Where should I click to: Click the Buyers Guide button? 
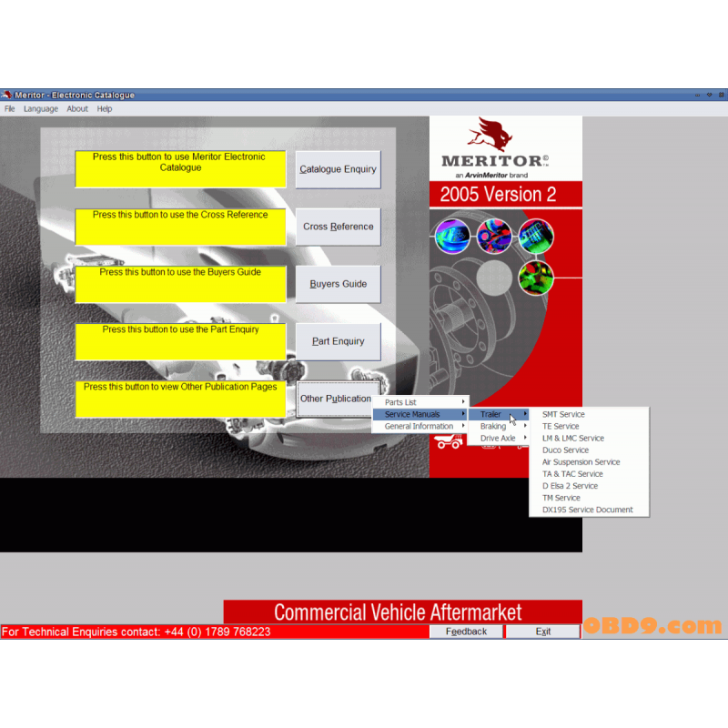[338, 283]
